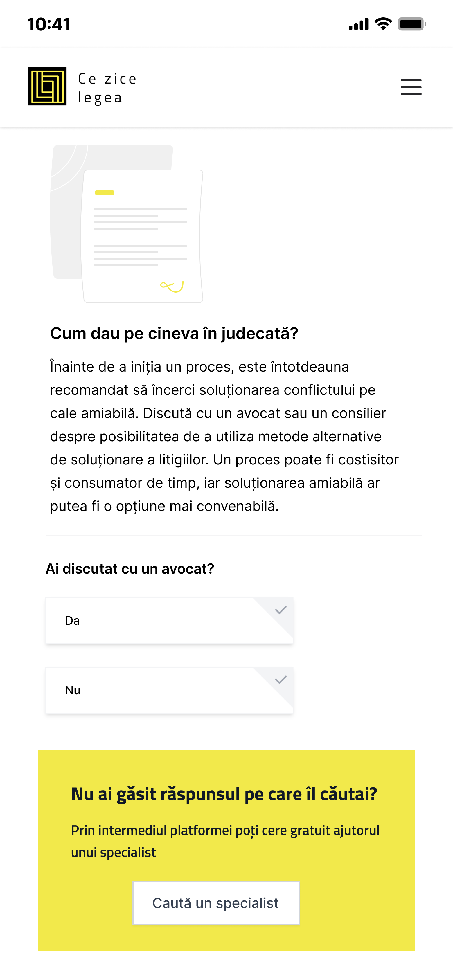Open the hamburger navigation menu
The image size is (453, 980).
[x=411, y=87]
